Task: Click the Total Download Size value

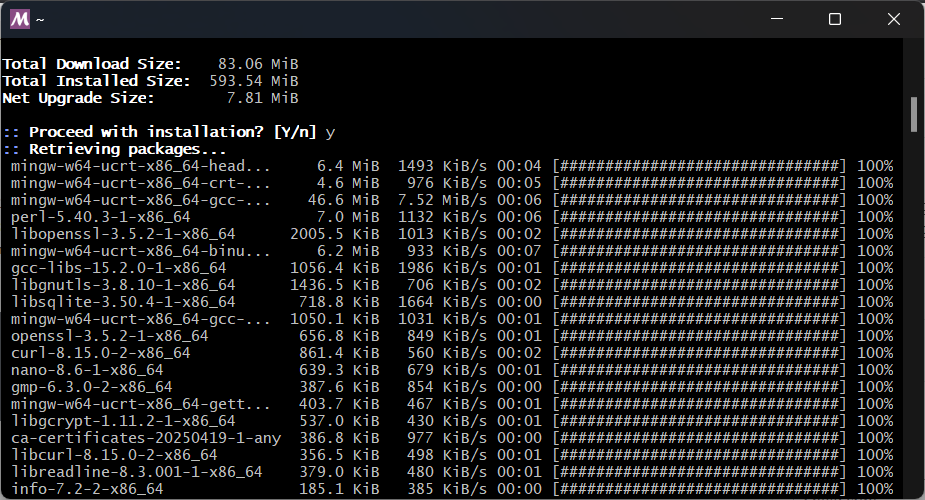Action: pos(258,64)
